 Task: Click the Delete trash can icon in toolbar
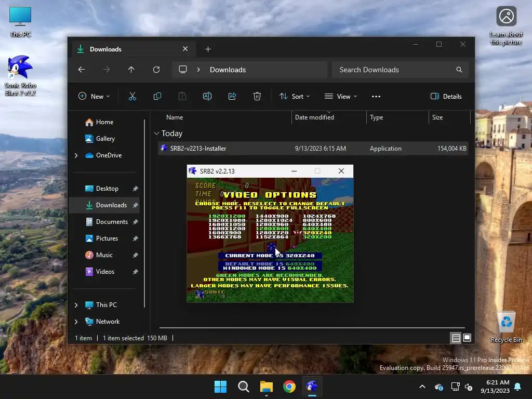pyautogui.click(x=257, y=96)
